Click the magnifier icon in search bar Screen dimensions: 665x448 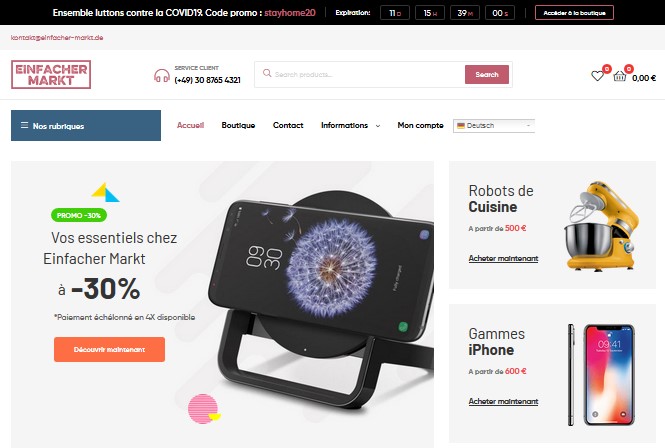(x=267, y=73)
